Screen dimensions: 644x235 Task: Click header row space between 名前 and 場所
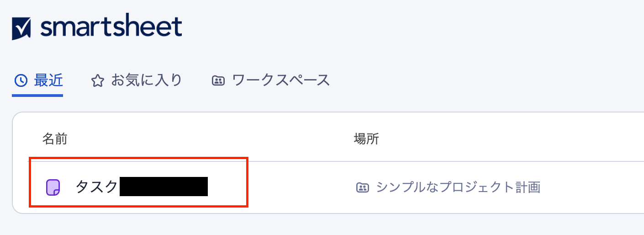206,139
